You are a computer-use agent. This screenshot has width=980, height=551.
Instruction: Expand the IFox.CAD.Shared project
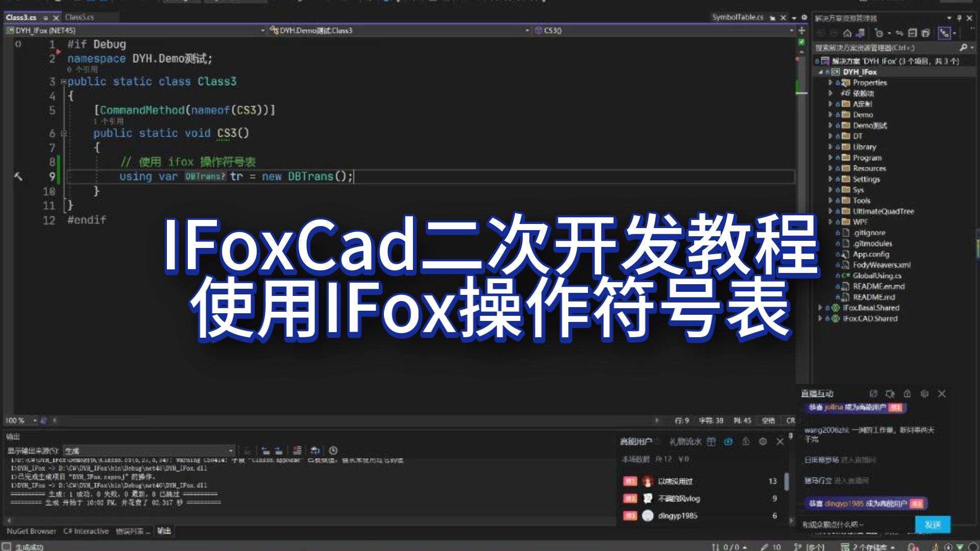pos(820,318)
